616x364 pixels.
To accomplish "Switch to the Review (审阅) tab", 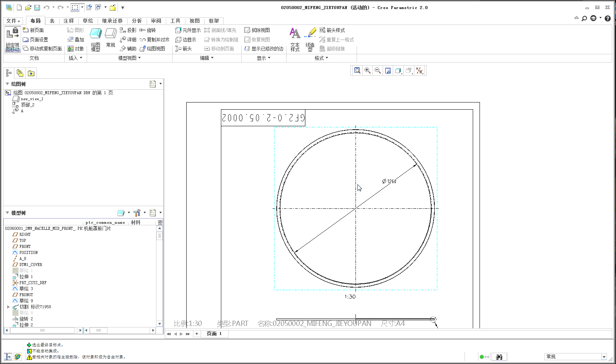I will (156, 21).
